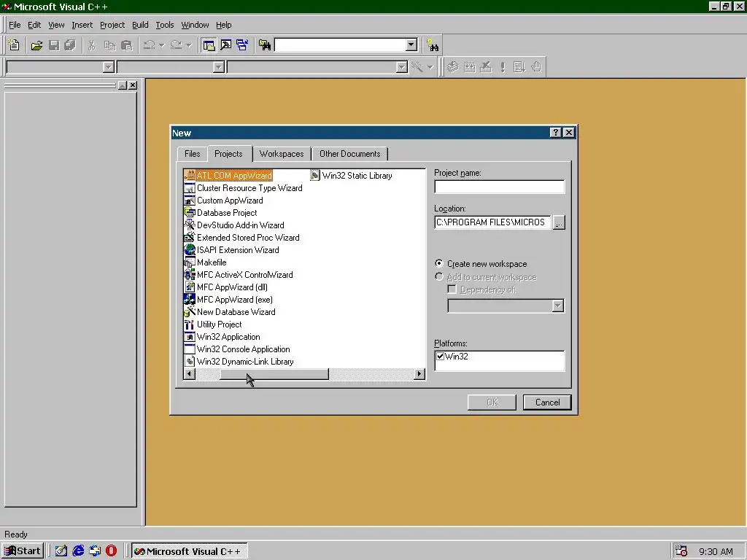Viewport: 747px width, 560px height.
Task: Click the Find text box in toolbar
Action: tap(341, 44)
